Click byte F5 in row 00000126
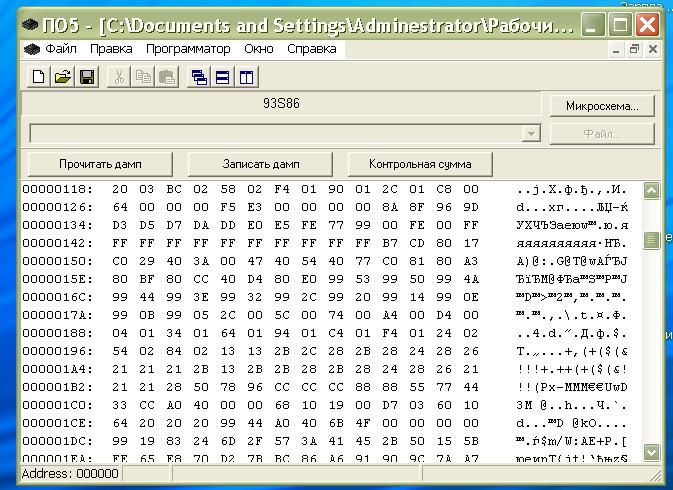Viewport: 673px width, 490px height. (228, 207)
